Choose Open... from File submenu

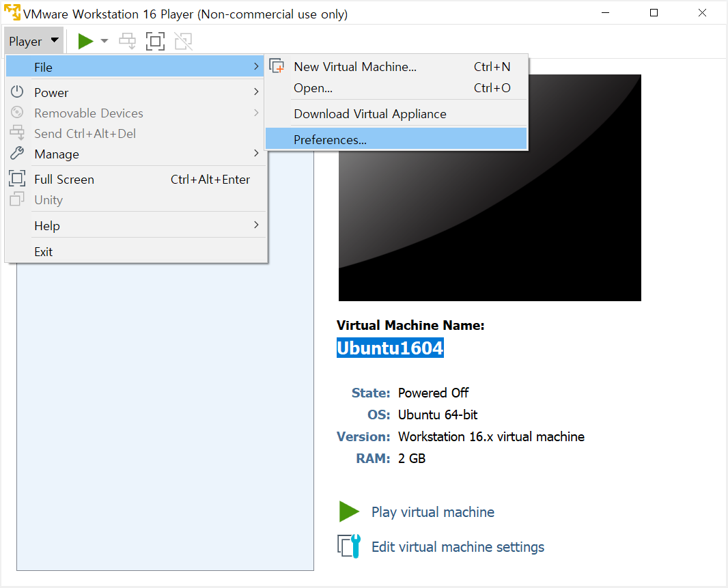pos(396,88)
